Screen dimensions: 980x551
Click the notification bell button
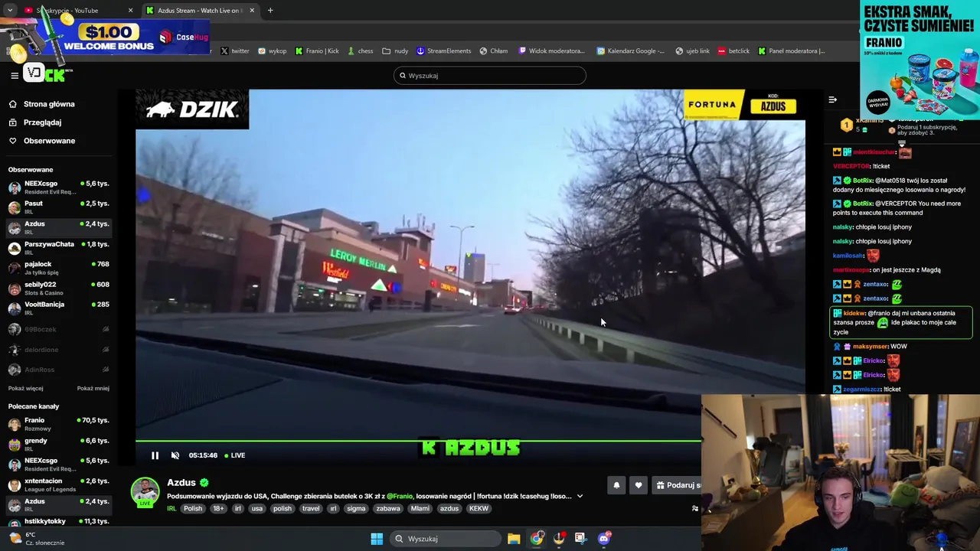[x=616, y=485]
